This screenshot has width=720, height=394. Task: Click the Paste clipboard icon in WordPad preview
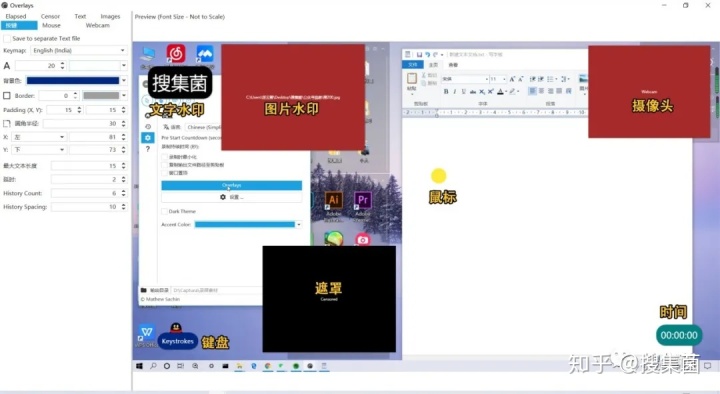pos(412,79)
